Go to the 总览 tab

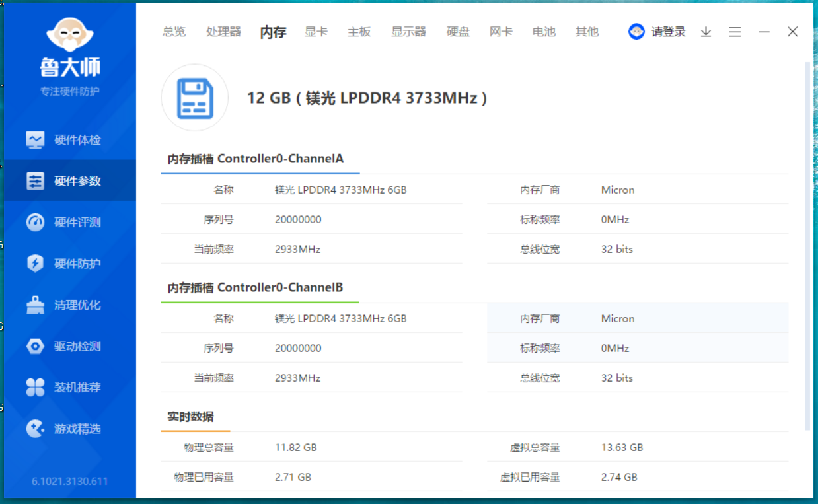[174, 32]
